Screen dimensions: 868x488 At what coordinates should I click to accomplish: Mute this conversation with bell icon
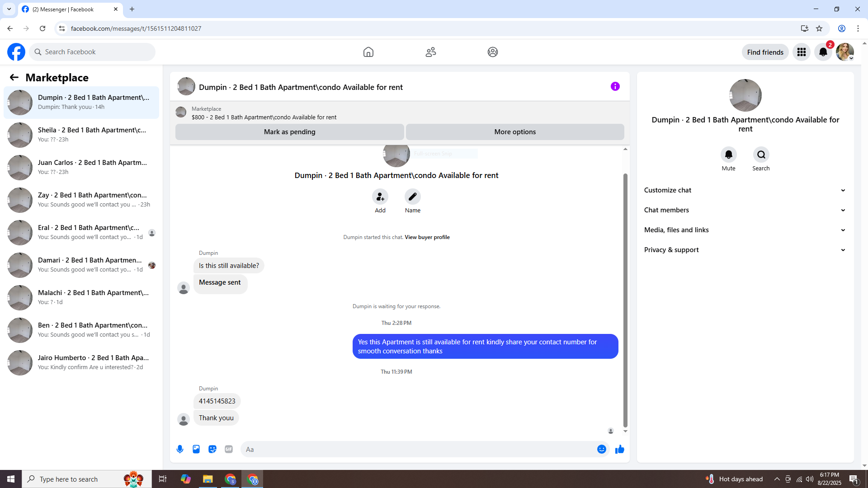click(728, 155)
